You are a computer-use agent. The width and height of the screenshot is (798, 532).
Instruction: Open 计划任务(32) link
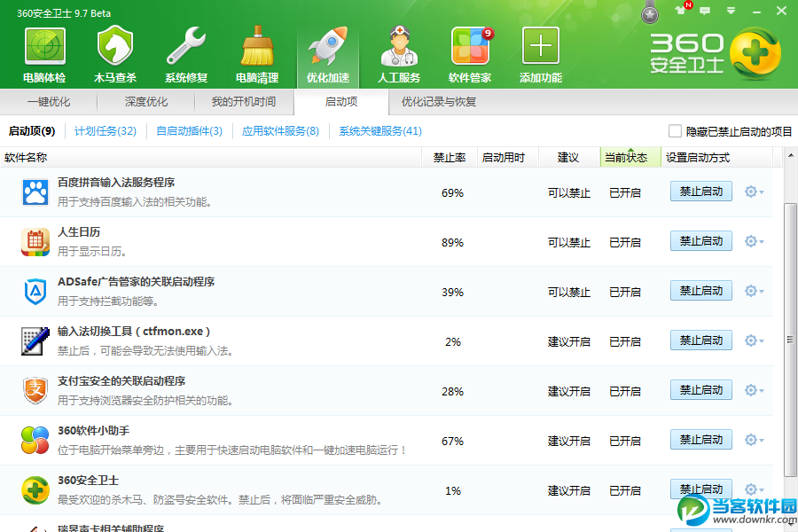pyautogui.click(x=106, y=131)
